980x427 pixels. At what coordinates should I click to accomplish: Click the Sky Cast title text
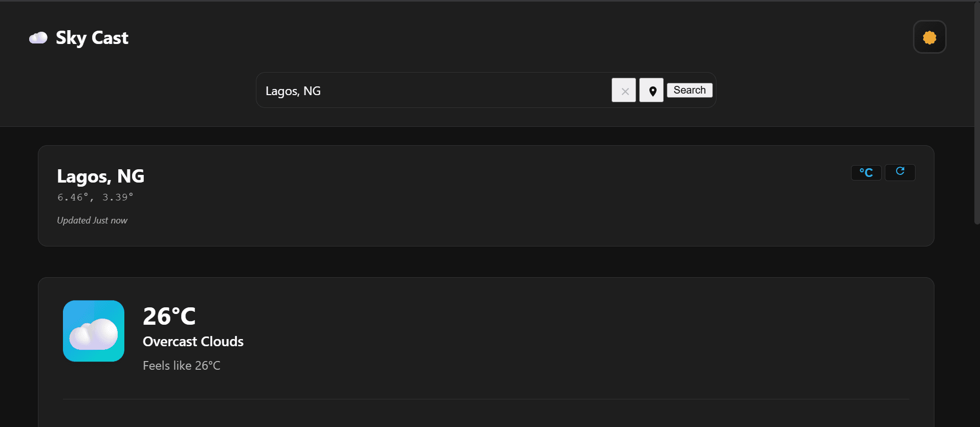[92, 38]
